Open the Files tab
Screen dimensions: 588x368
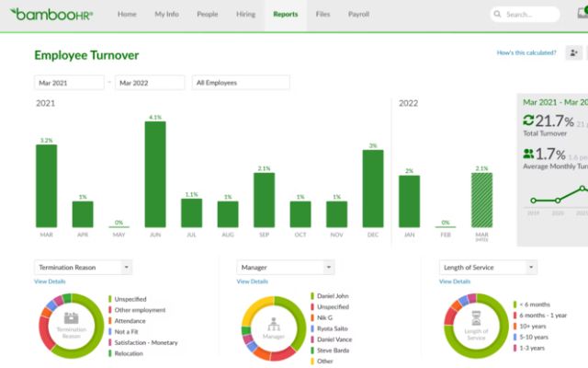coord(322,15)
